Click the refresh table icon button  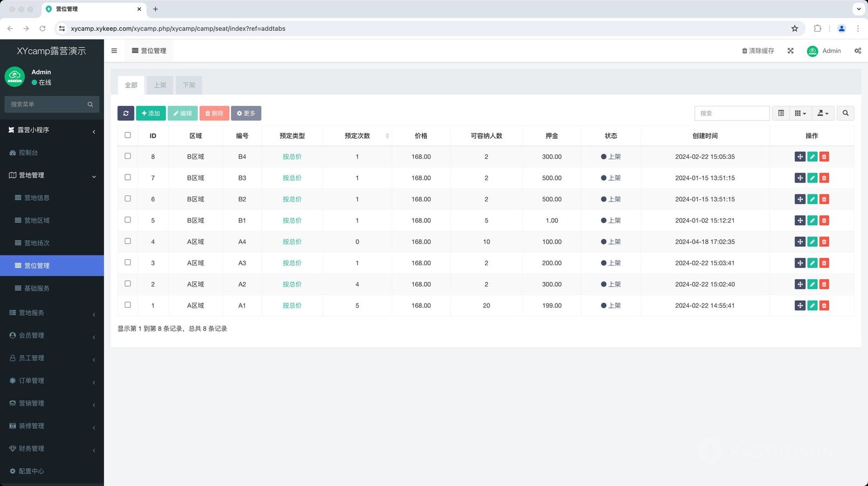click(126, 113)
